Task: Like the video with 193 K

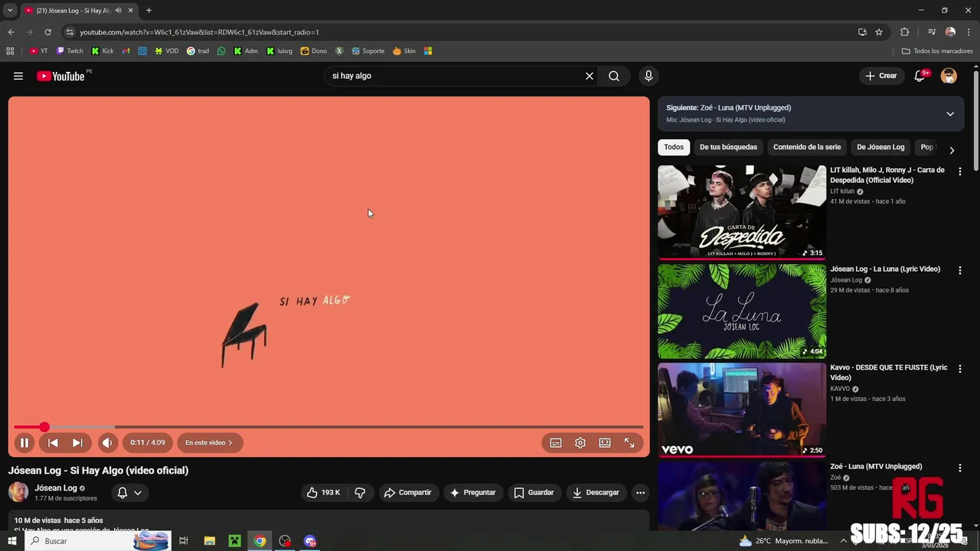Action: click(323, 493)
